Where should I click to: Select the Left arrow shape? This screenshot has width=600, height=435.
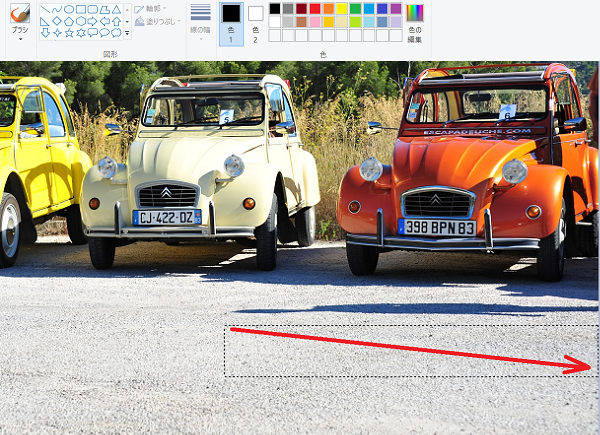104,21
